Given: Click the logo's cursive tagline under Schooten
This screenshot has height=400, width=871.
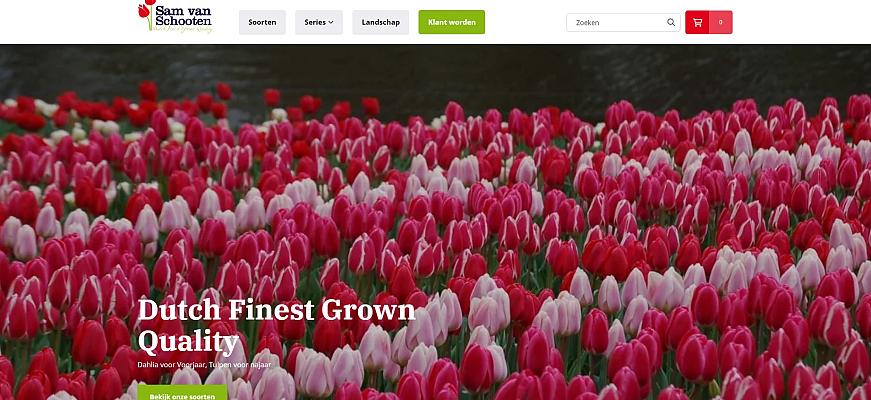Looking at the screenshot, I should 183,29.
